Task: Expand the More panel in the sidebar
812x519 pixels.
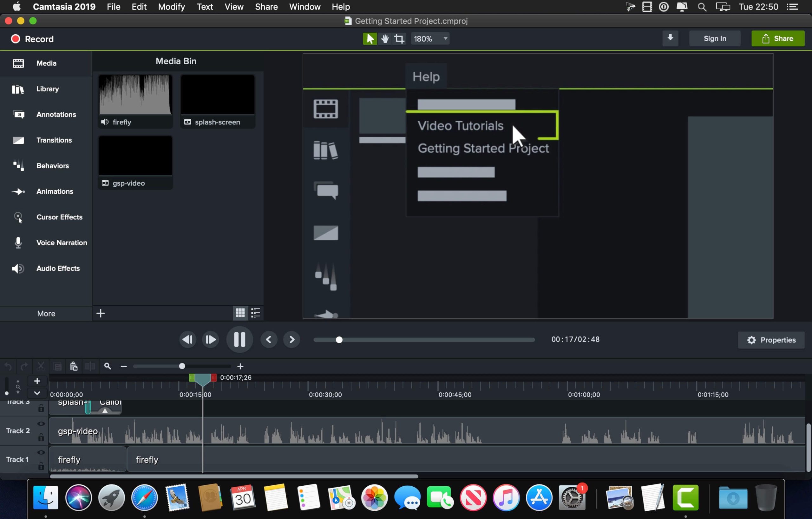Action: tap(46, 313)
